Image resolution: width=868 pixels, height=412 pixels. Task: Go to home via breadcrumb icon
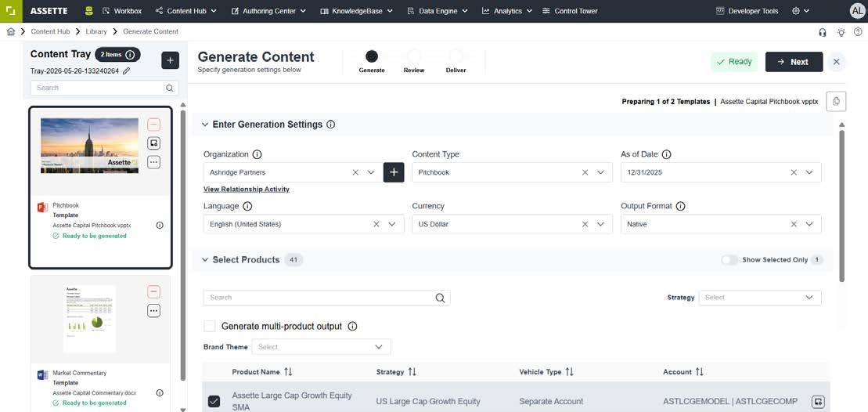(10, 31)
